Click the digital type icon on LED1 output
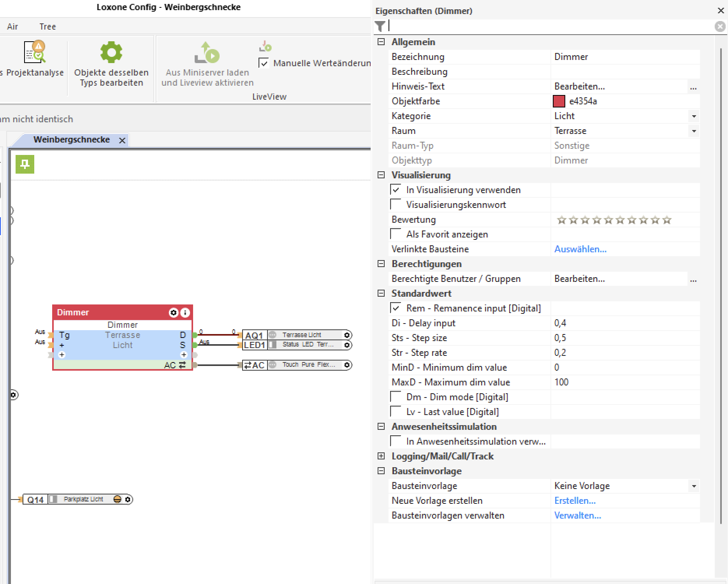 coord(273,345)
